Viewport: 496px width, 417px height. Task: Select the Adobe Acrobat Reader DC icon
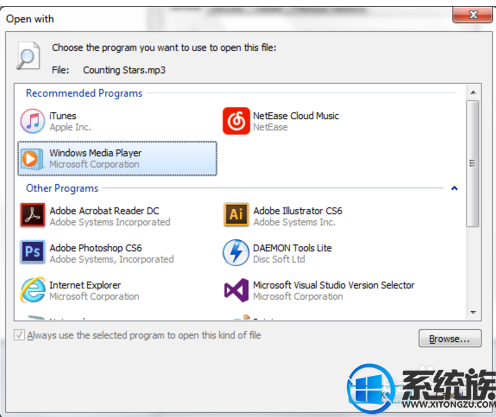click(32, 215)
